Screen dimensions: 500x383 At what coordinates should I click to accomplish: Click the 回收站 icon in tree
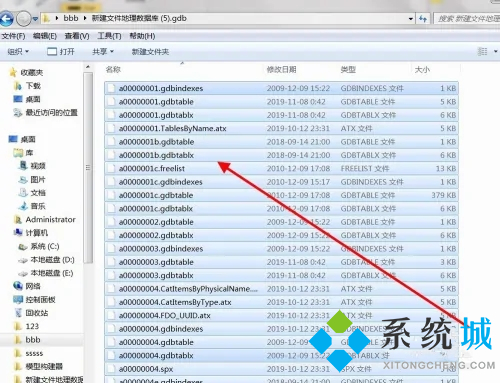(x=18, y=313)
